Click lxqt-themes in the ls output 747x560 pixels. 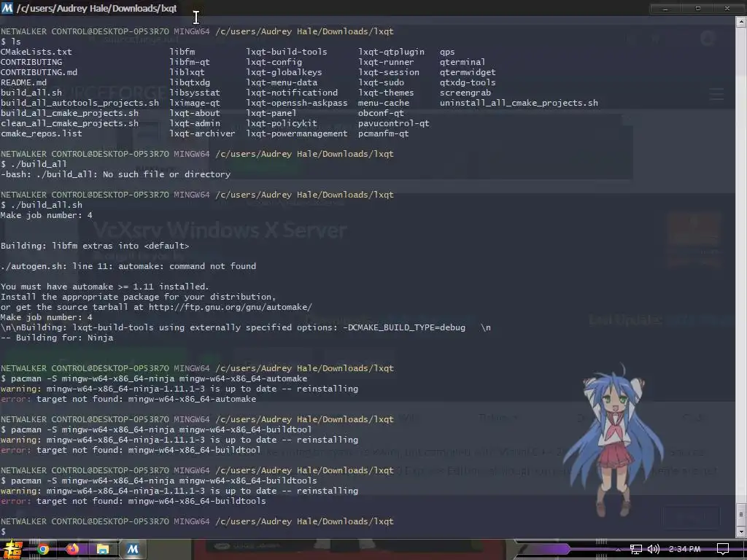point(386,93)
